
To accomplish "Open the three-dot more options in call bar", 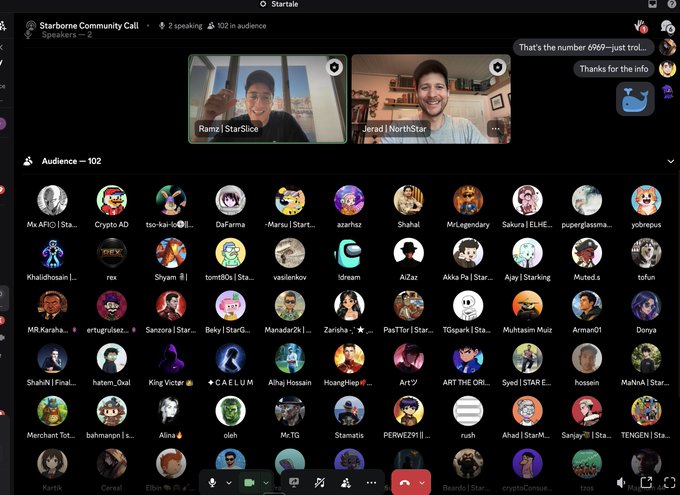I will [x=371, y=482].
